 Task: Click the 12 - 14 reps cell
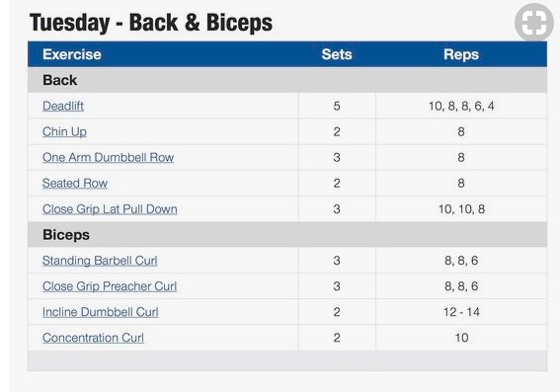pos(461,312)
